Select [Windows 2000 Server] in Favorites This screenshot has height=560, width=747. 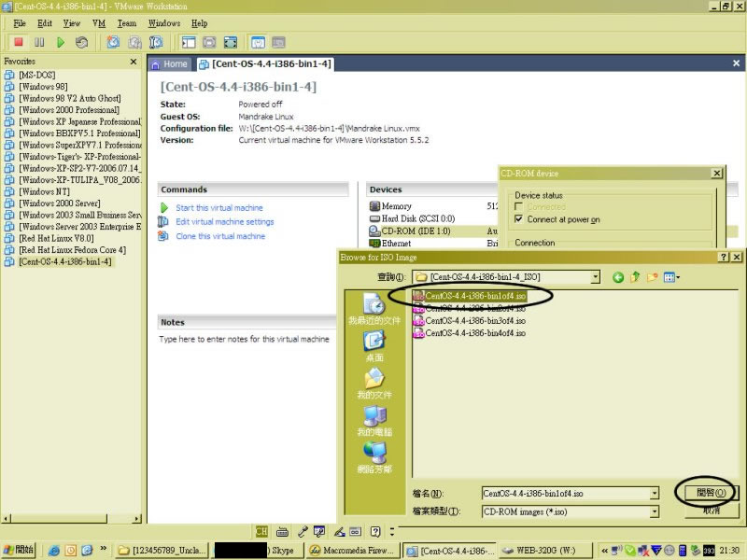coord(60,203)
